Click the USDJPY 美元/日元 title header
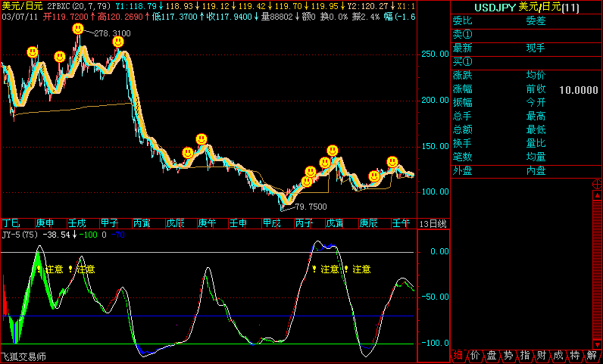Image resolution: width=603 pixels, height=364 pixels. click(x=526, y=7)
